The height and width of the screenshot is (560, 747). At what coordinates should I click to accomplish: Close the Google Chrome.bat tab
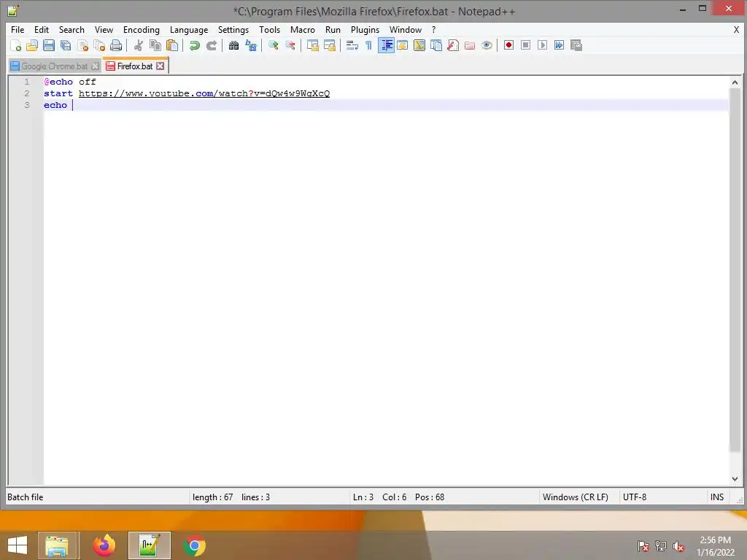[x=96, y=66]
